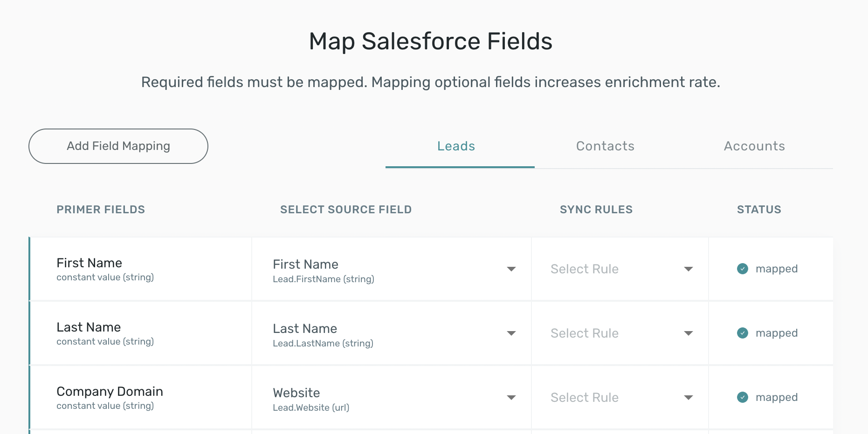This screenshot has height=434, width=868.
Task: Click the mapped checkmark icon in Last Name row
Action: click(743, 333)
